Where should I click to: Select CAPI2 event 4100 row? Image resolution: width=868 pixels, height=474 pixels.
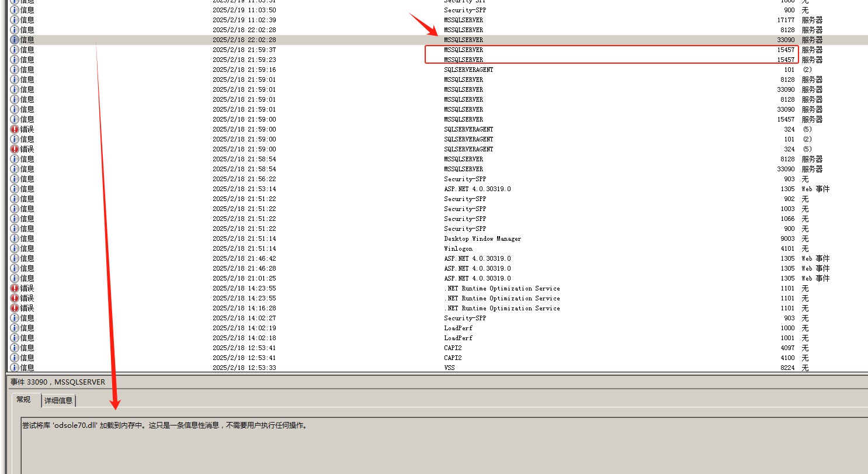453,358
